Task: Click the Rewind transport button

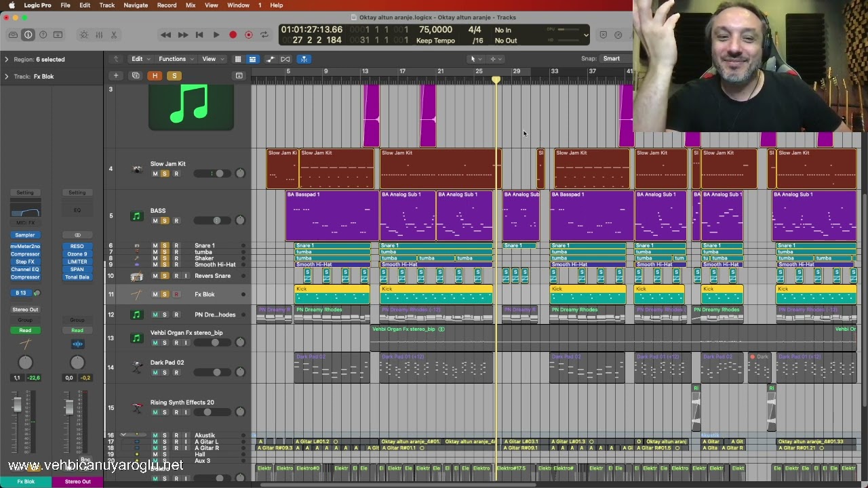Action: tap(165, 35)
